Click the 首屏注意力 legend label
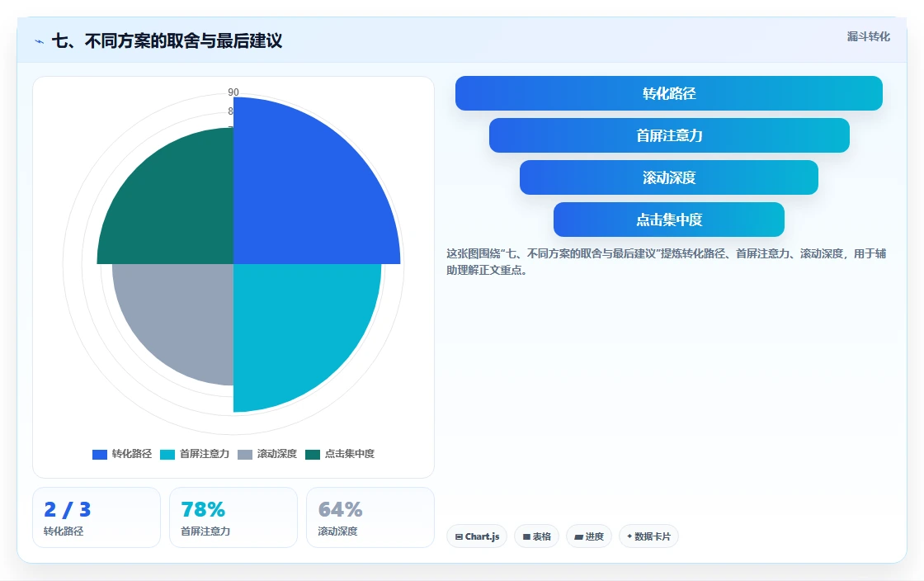Image resolution: width=924 pixels, height=581 pixels. coord(205,454)
